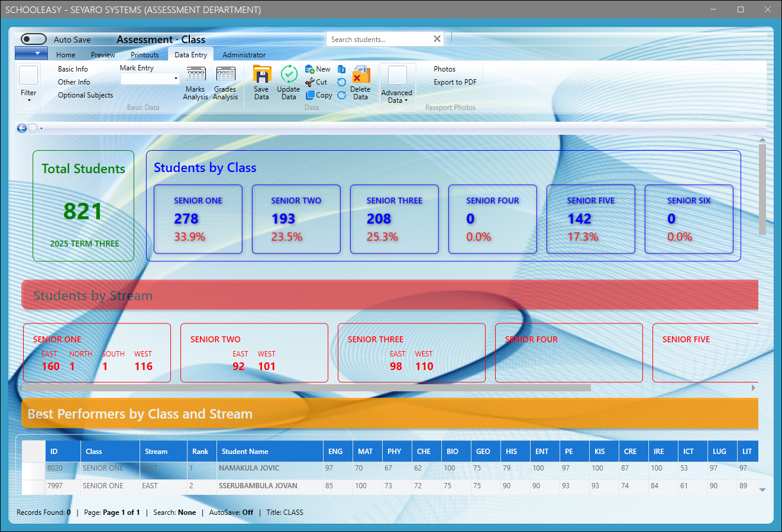Toggle the Auto Save switch
Viewport: 782px width, 532px height.
pyautogui.click(x=34, y=39)
